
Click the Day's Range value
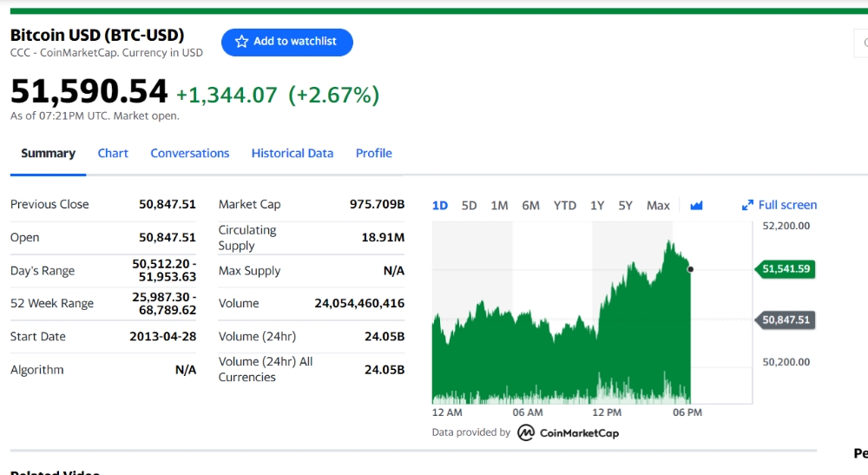click(x=164, y=270)
